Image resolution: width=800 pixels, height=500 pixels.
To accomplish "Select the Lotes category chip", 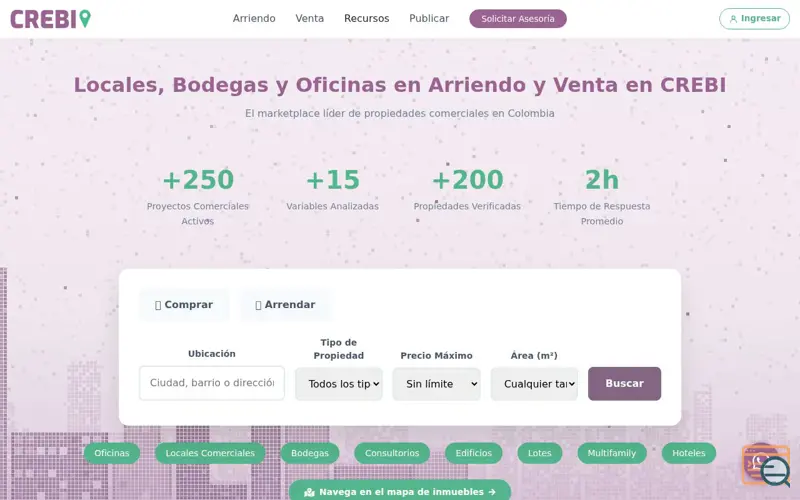I will coord(540,453).
